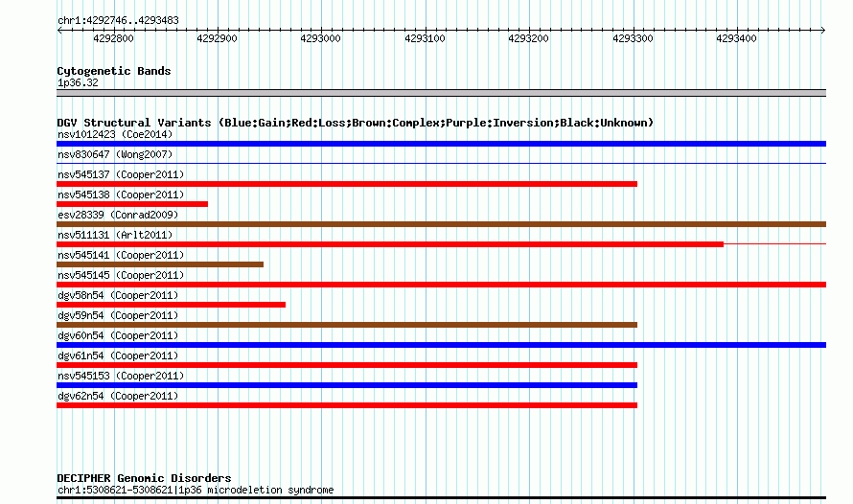Click the right arrowhead of the ruler
Image resolution: width=853 pixels, height=504 pixels.
tap(823, 31)
